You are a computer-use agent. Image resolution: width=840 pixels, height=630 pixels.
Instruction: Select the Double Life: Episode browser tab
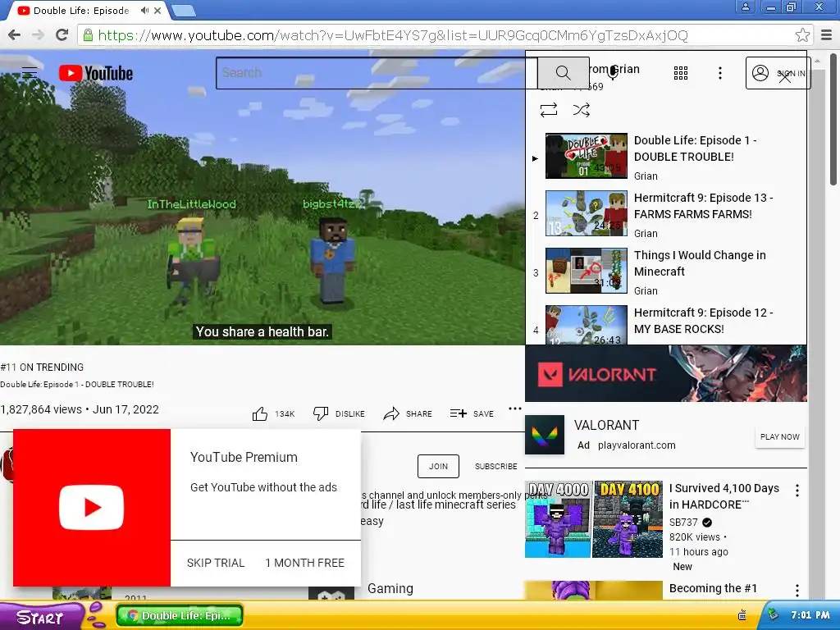click(89, 10)
